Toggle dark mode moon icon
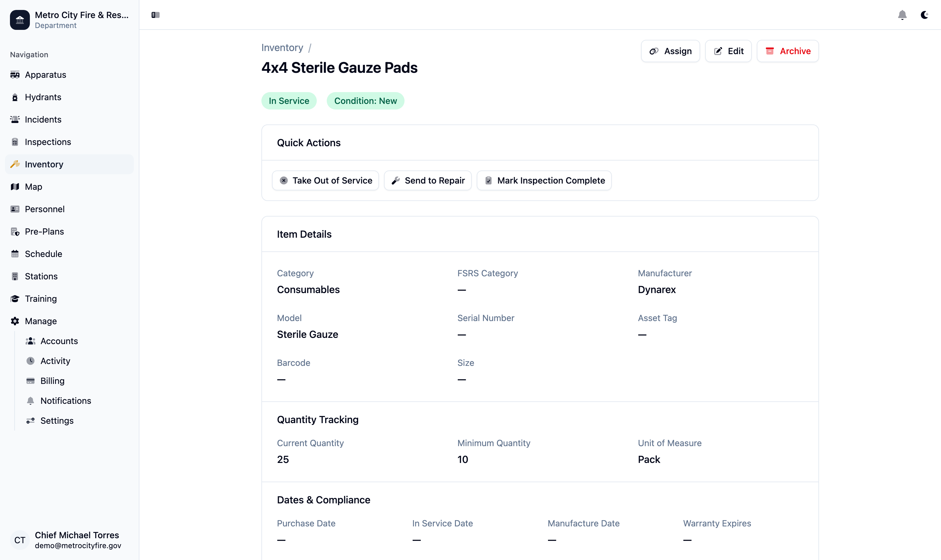941x560 pixels. point(924,15)
